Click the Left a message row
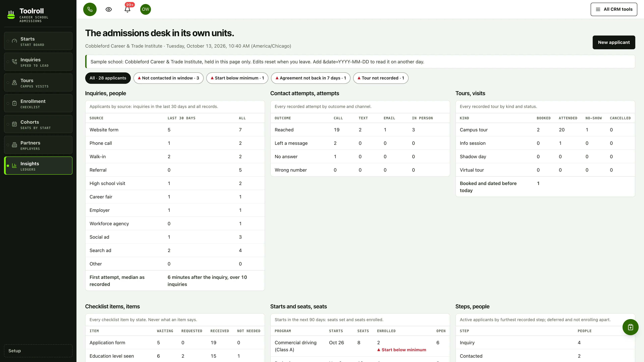The width and height of the screenshot is (644, 362). tap(360, 143)
